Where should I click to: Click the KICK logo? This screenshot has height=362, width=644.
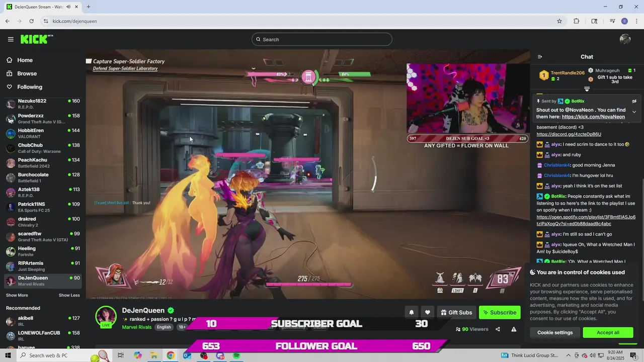(x=37, y=39)
